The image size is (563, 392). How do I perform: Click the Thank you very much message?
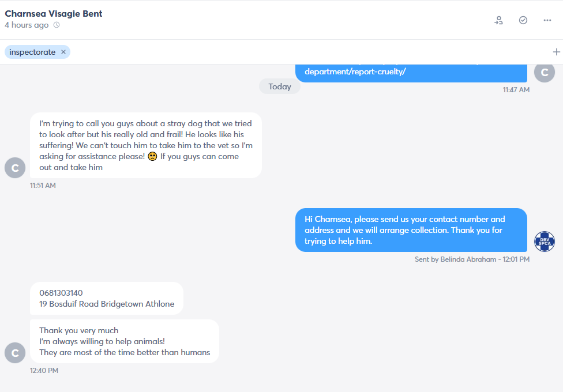point(125,341)
